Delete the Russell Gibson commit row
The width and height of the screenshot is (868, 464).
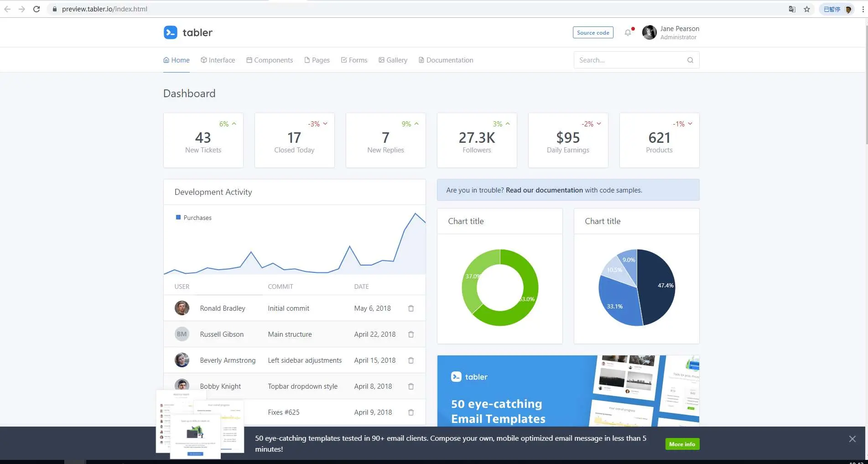[x=411, y=334]
